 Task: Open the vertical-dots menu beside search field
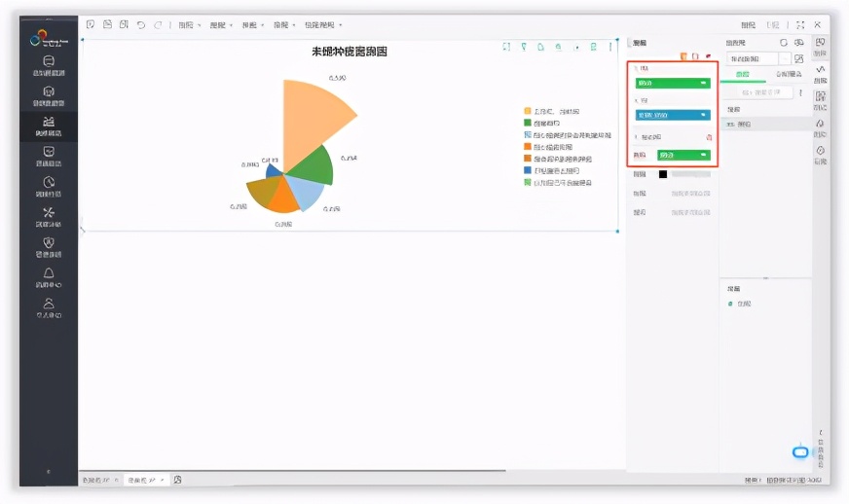pyautogui.click(x=800, y=92)
